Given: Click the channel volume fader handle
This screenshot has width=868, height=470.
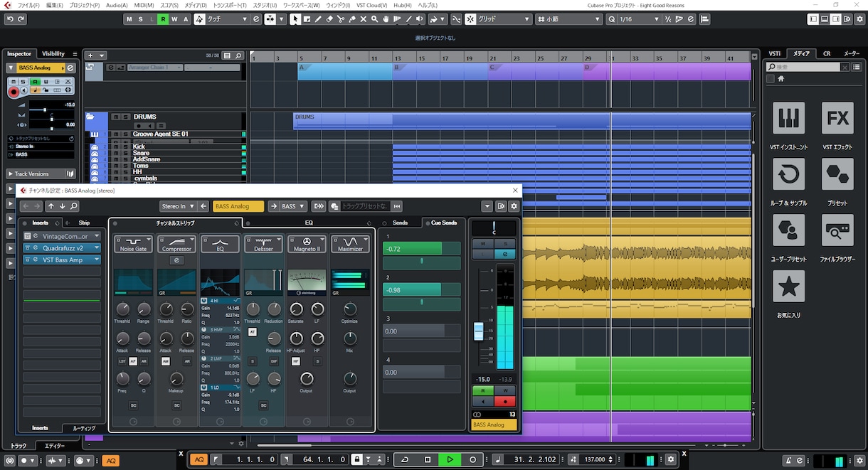Looking at the screenshot, I should tap(479, 331).
